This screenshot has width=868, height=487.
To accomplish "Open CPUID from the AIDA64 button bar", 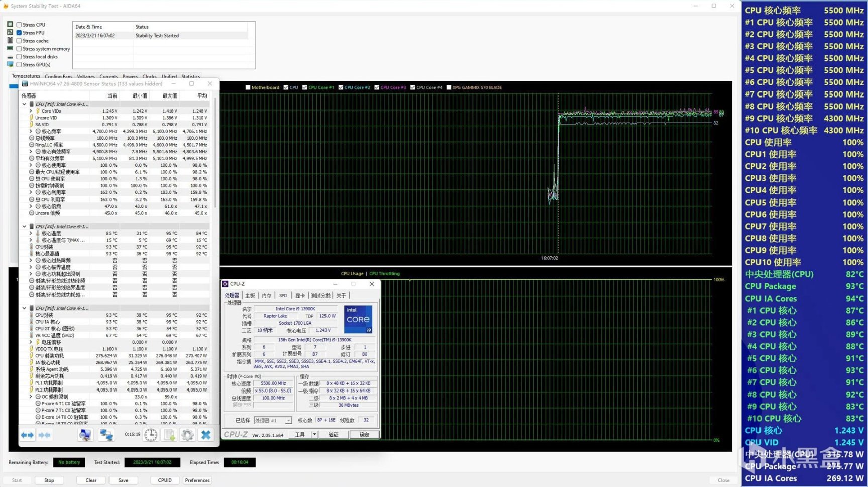I will [165, 480].
